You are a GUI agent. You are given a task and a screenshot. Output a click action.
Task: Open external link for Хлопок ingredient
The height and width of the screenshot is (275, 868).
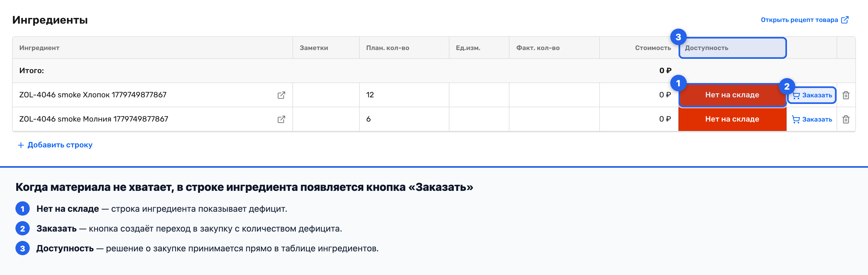tap(281, 95)
